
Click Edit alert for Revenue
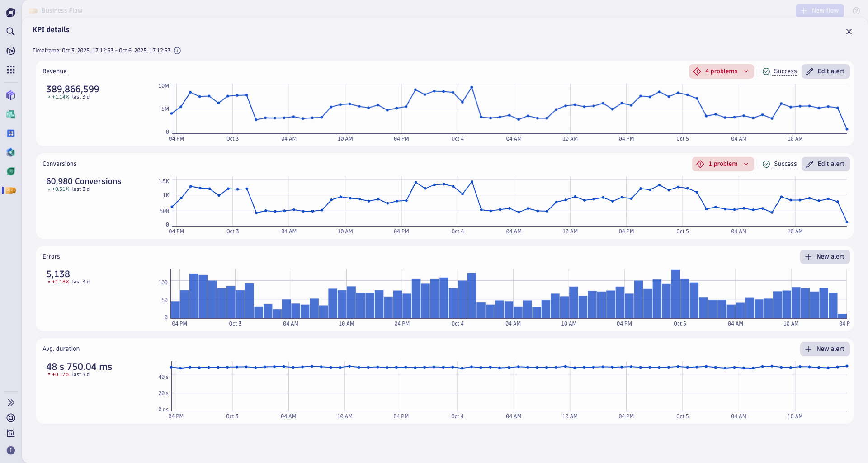pyautogui.click(x=826, y=71)
